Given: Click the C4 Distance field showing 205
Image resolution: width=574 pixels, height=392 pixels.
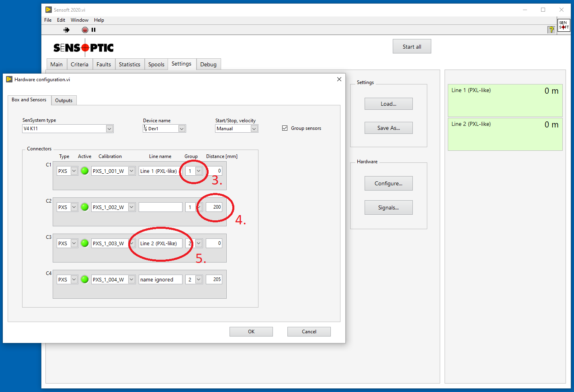Looking at the screenshot, I should tap(214, 279).
